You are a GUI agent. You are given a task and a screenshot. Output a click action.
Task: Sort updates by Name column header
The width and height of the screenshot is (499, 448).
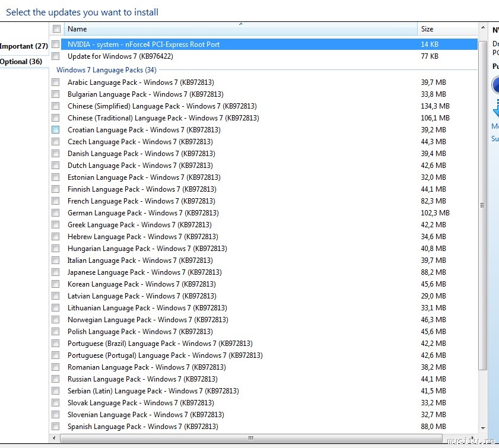tap(240, 29)
